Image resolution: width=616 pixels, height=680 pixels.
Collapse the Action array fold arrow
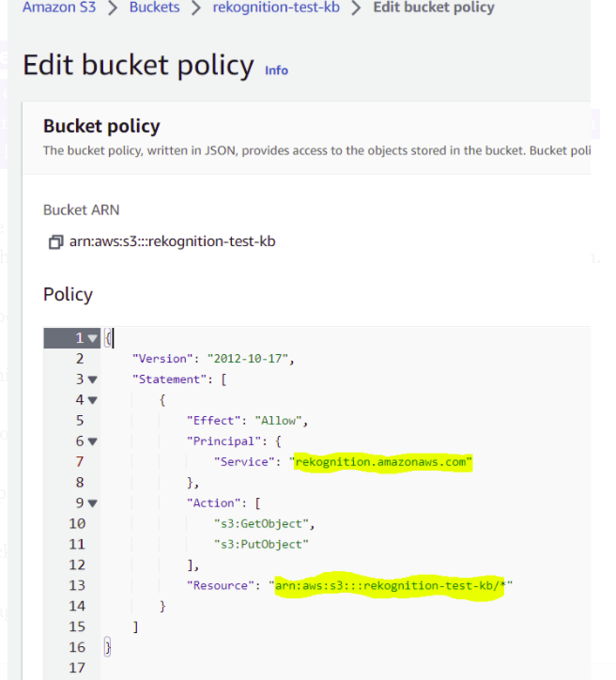pyautogui.click(x=92, y=503)
